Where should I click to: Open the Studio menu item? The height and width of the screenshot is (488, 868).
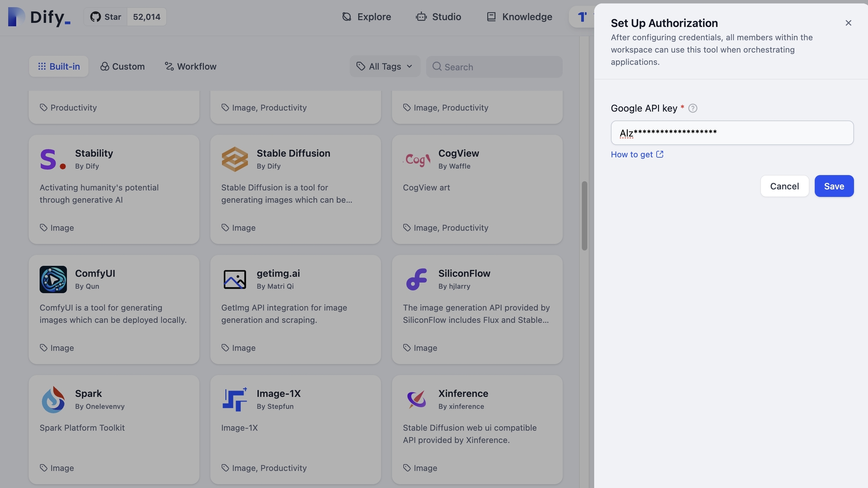click(446, 16)
